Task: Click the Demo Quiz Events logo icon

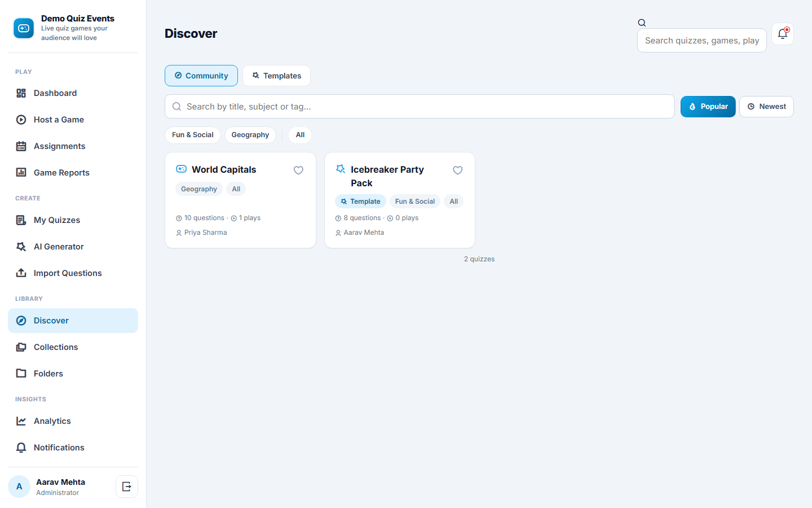Action: 24,28
